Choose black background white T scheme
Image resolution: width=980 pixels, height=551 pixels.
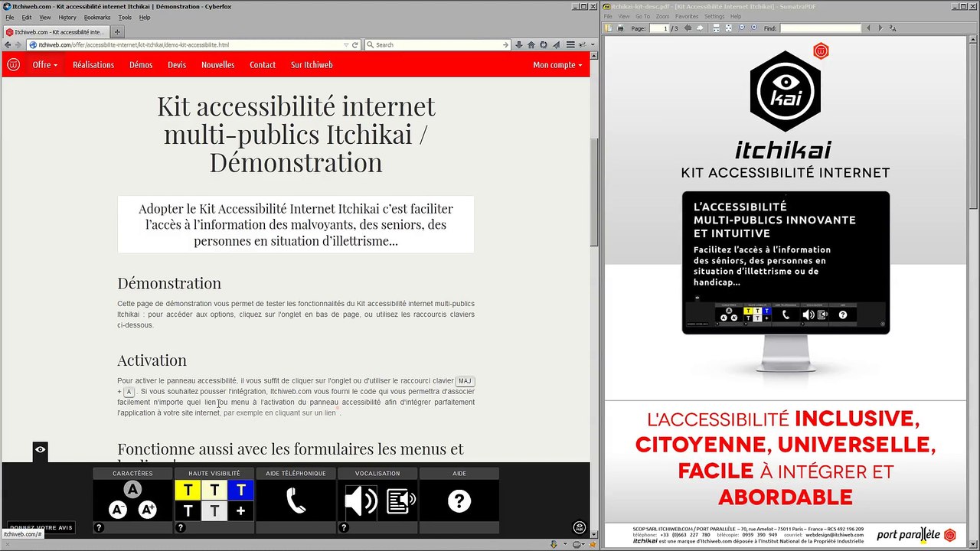(188, 510)
